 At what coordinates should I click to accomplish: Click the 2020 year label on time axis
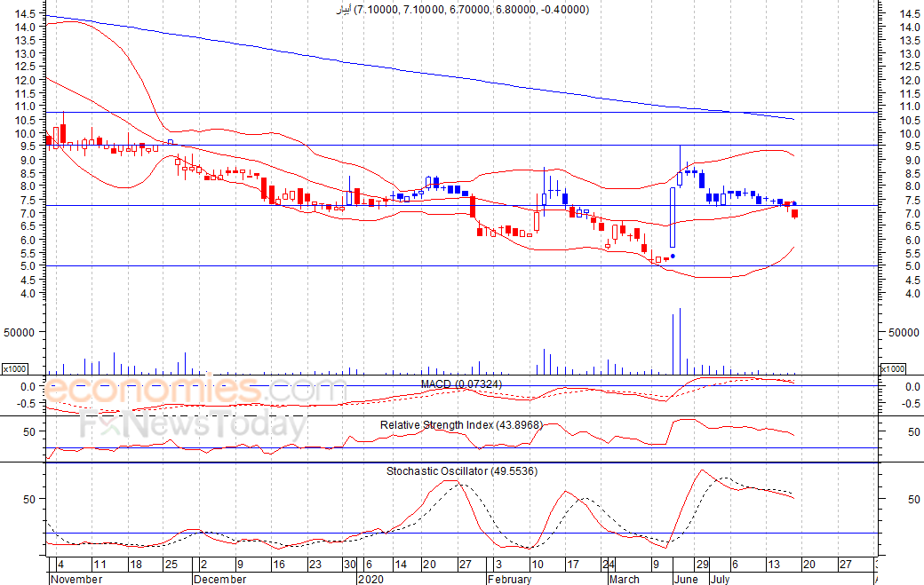coord(370,579)
